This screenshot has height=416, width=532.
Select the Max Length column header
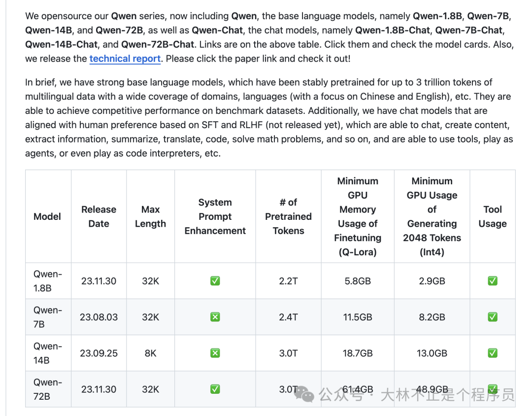(x=150, y=217)
